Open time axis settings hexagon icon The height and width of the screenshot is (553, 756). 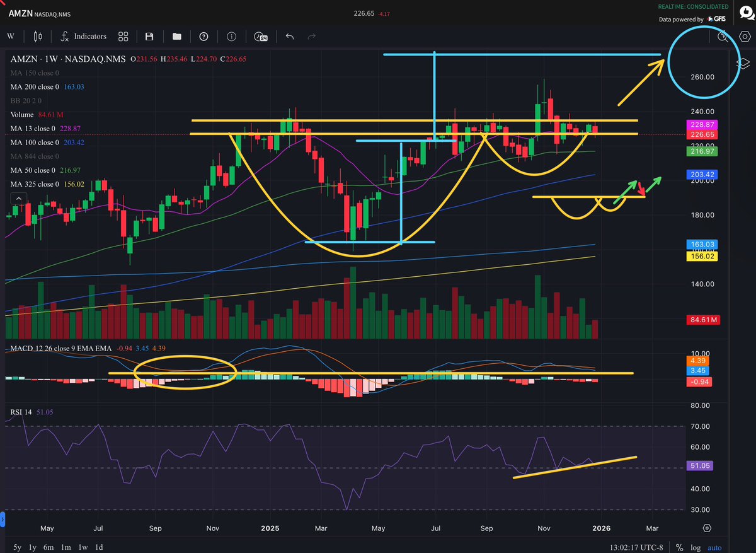[x=707, y=528]
